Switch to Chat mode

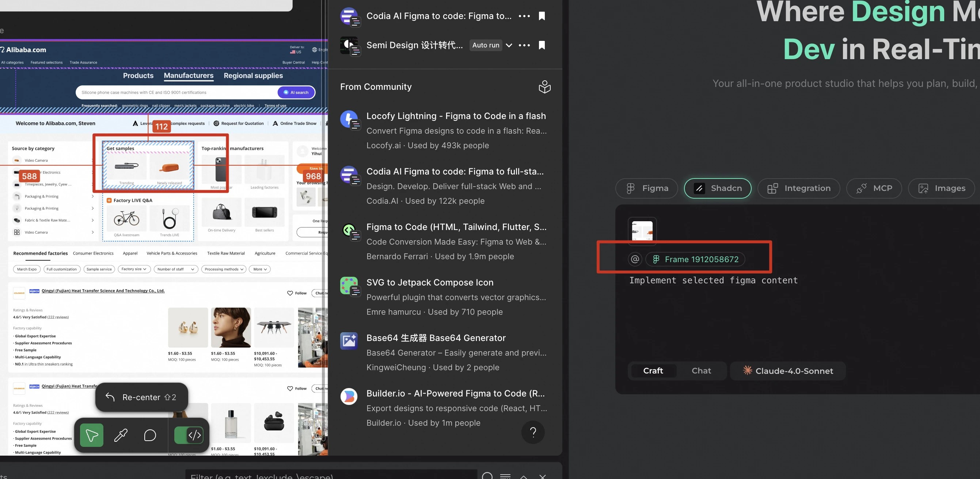coord(701,371)
